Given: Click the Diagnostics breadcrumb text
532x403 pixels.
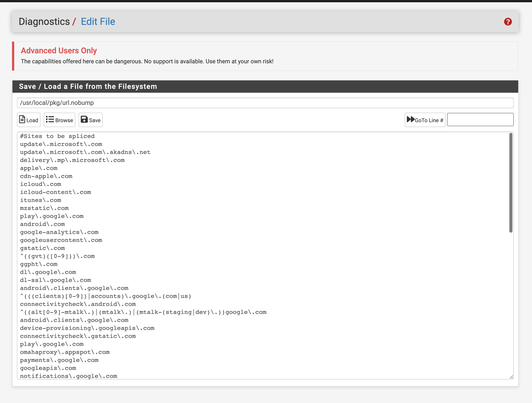Looking at the screenshot, I should [x=44, y=22].
